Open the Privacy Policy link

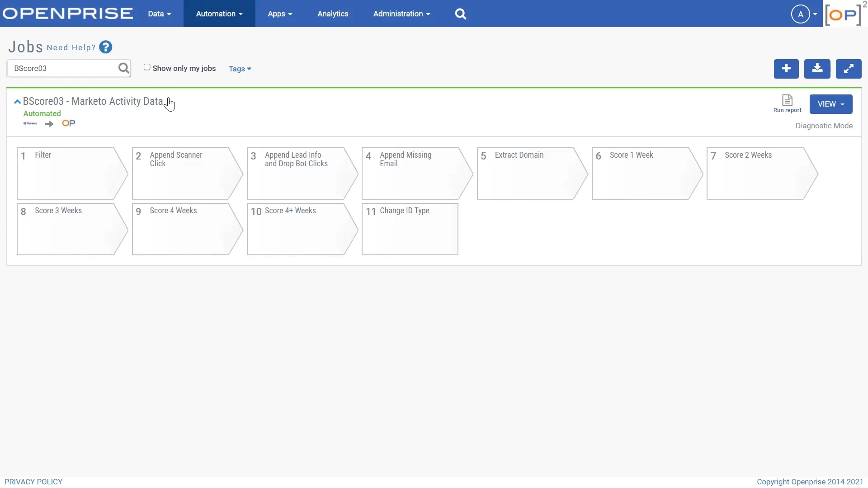click(x=33, y=482)
